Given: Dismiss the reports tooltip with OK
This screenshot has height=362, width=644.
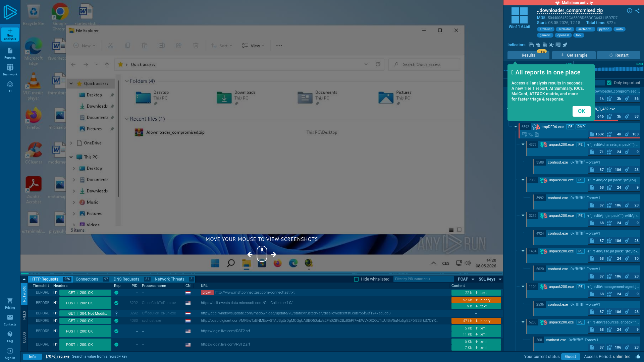Looking at the screenshot, I should point(581,111).
